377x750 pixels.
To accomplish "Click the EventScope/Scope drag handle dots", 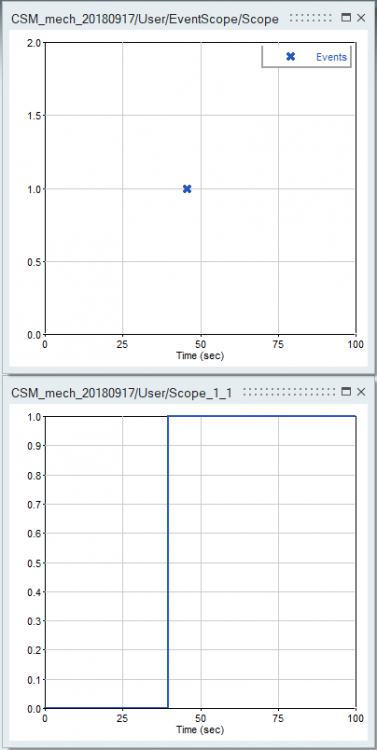I will tap(310, 18).
